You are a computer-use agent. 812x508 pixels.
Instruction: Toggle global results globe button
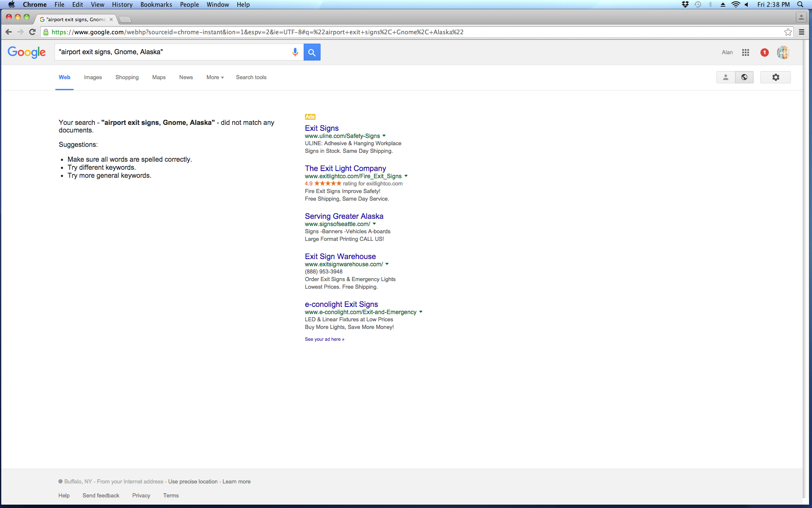tap(744, 77)
